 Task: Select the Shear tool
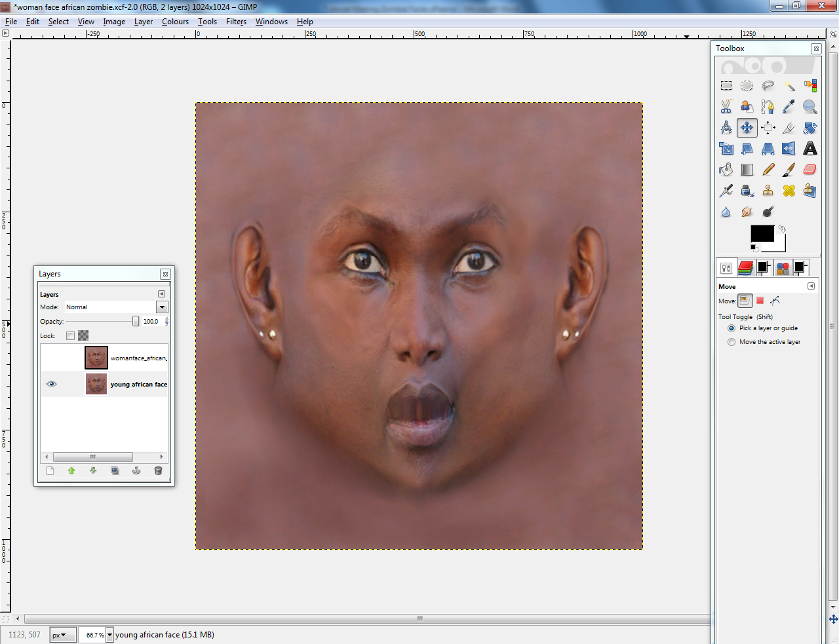point(747,149)
